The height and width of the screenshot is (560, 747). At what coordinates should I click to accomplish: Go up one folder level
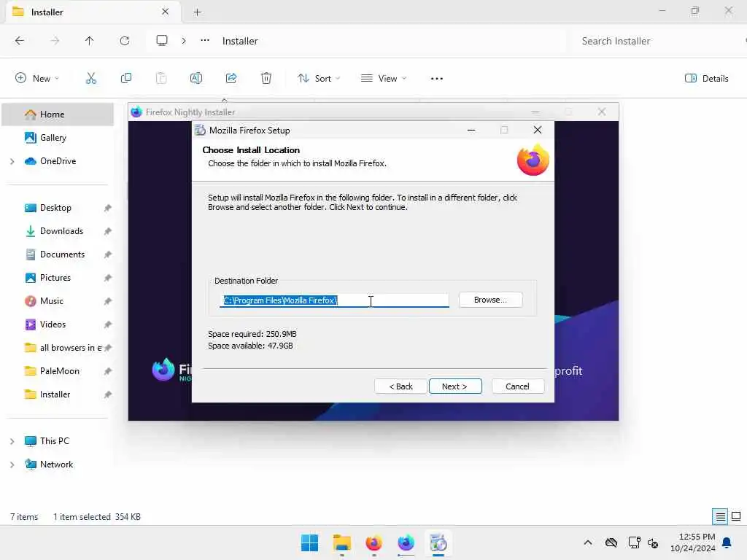[x=90, y=41]
